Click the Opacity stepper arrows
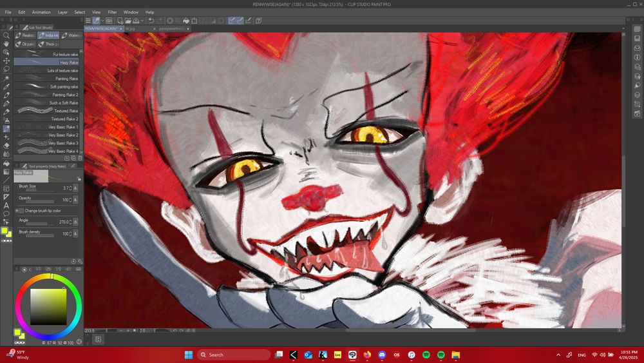 (70, 200)
